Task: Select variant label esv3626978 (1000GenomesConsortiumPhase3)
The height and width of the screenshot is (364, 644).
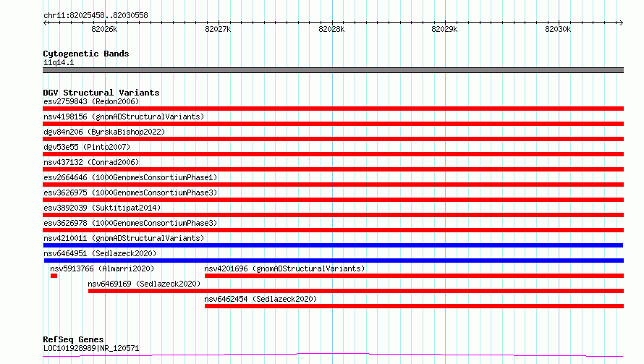Action: [x=130, y=223]
